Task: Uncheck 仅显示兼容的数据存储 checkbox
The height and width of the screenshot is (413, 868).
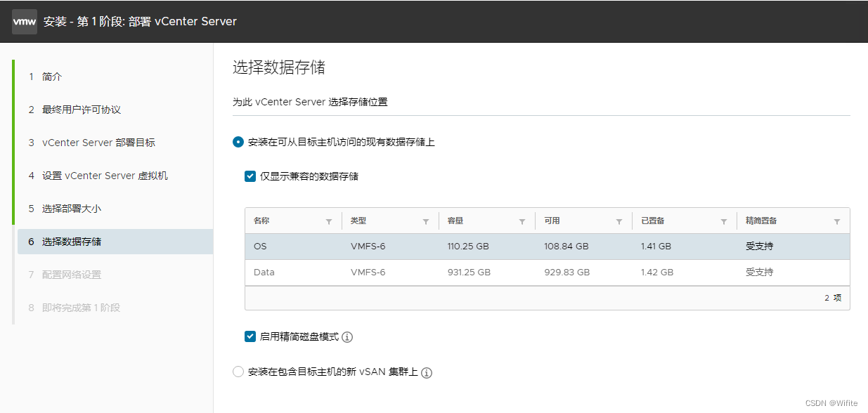Action: [x=250, y=176]
